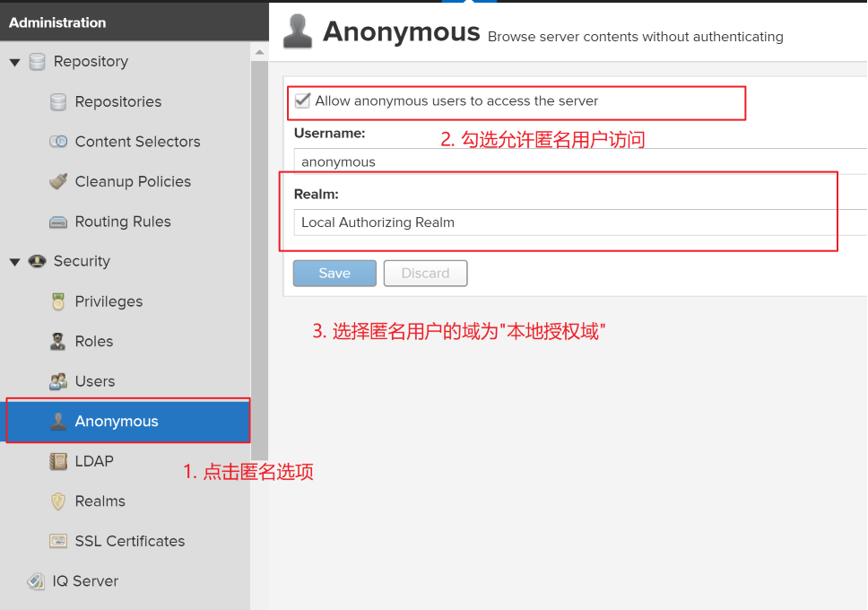Click the Discard button
This screenshot has width=868, height=610.
(425, 273)
